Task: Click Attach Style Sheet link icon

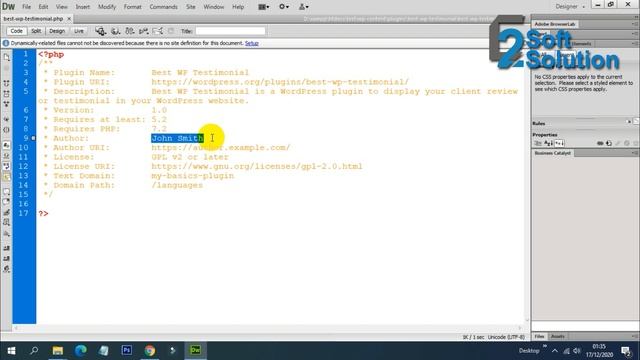Action: (x=600, y=143)
